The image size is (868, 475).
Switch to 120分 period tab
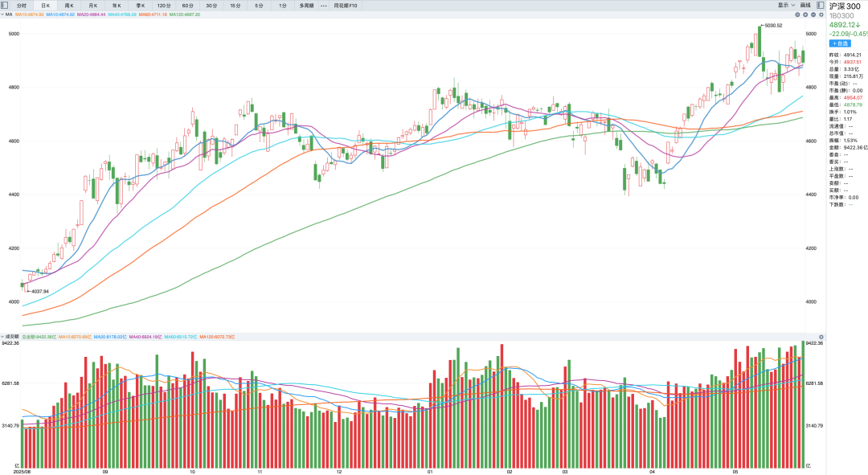(x=164, y=6)
